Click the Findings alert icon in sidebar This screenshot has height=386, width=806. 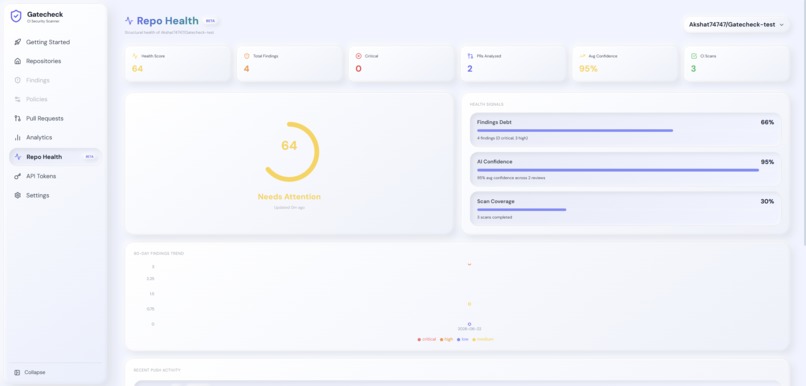[x=17, y=80]
